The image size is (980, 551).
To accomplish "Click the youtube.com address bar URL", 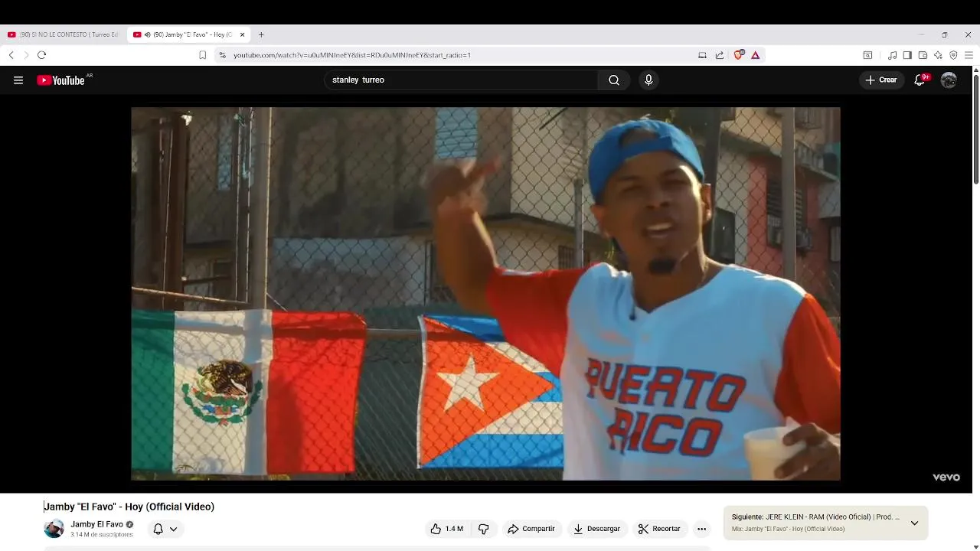I will [352, 55].
